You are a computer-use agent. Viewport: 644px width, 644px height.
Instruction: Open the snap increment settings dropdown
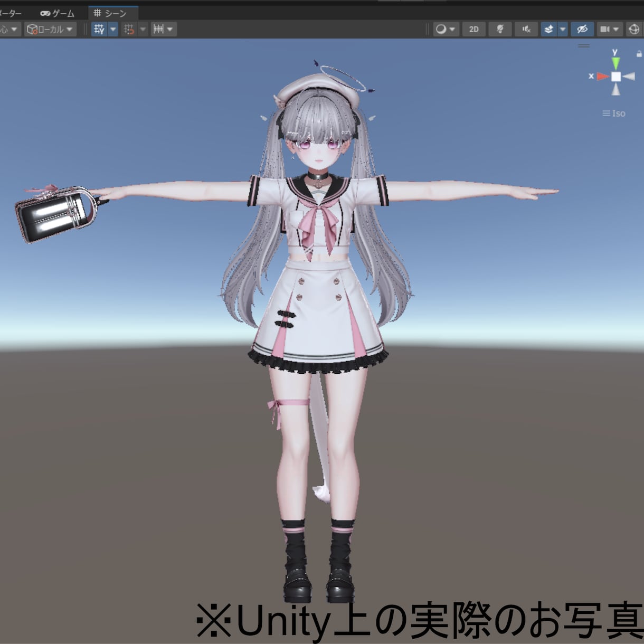click(x=163, y=30)
